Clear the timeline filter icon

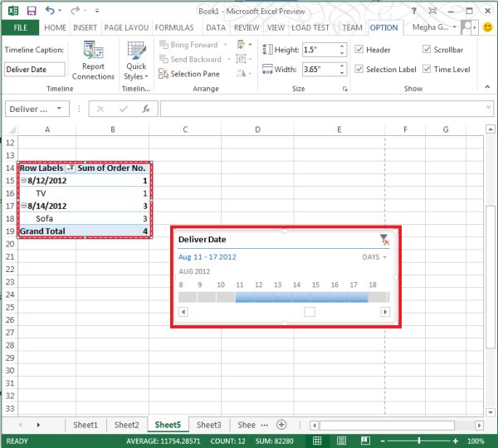tap(384, 240)
